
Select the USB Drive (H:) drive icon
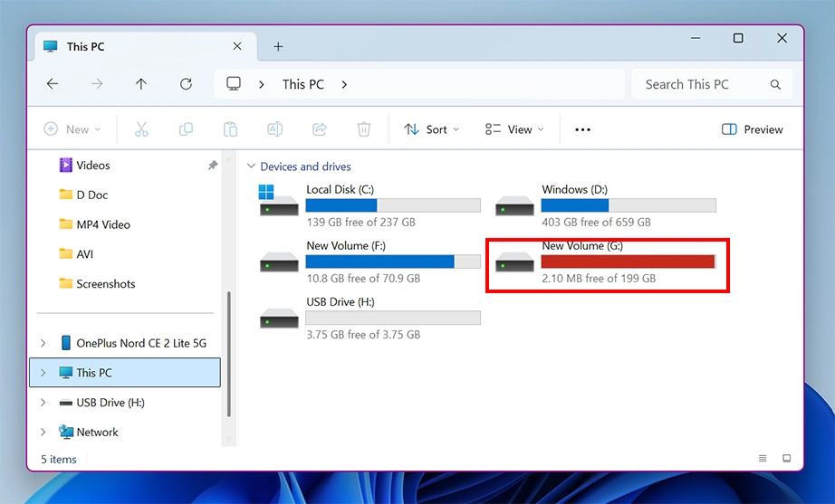279,319
